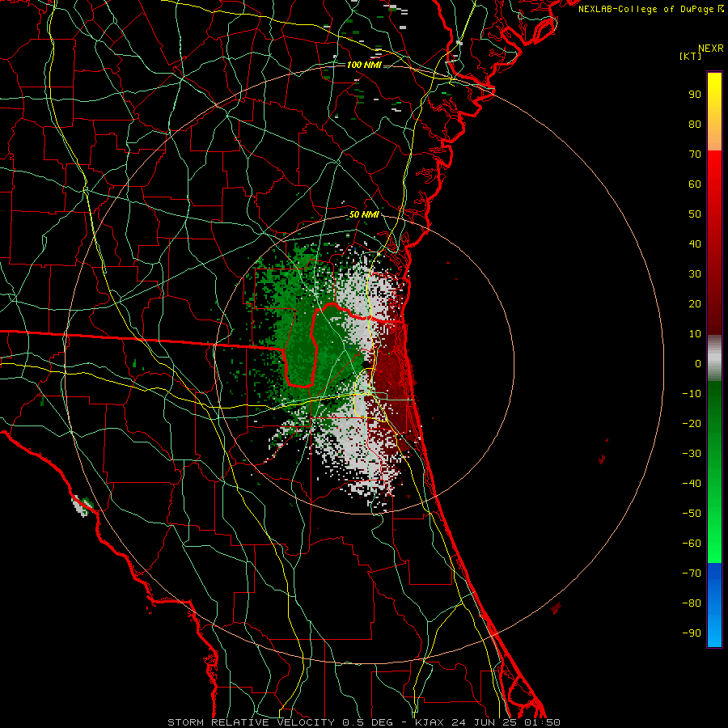This screenshot has height=728, width=728.
Task: Click the 0 value on velocity scale
Action: (698, 363)
